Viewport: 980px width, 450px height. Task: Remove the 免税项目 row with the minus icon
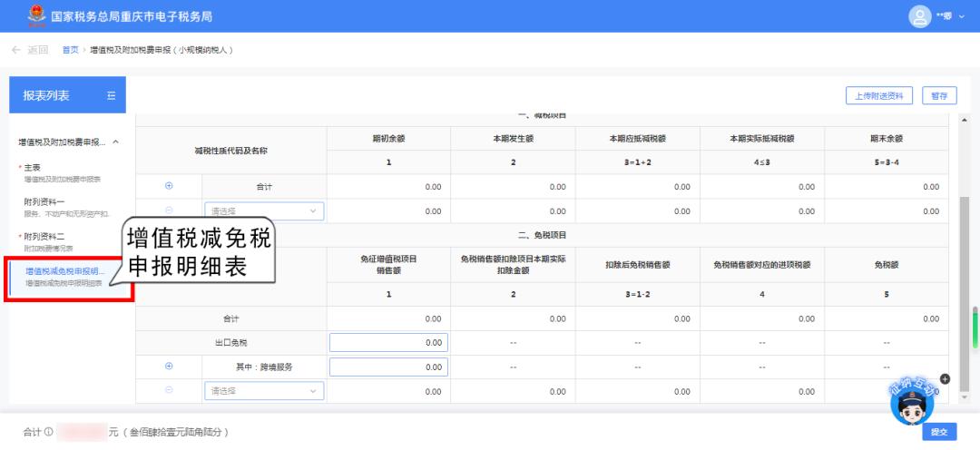click(169, 390)
